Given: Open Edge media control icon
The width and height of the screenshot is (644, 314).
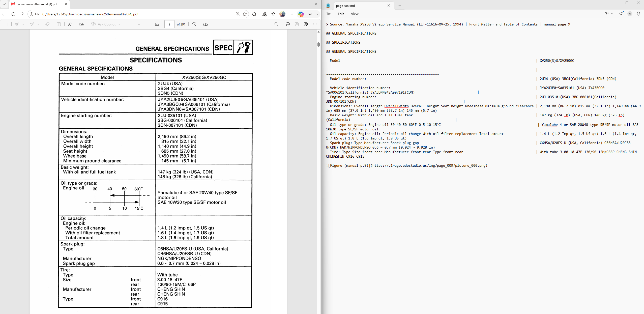Looking at the screenshot, I should pos(264,14).
